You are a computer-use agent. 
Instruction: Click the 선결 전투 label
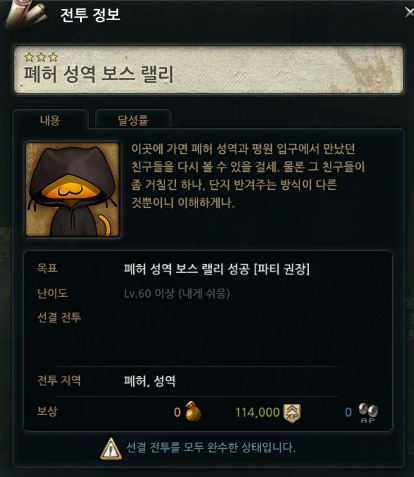pos(59,317)
